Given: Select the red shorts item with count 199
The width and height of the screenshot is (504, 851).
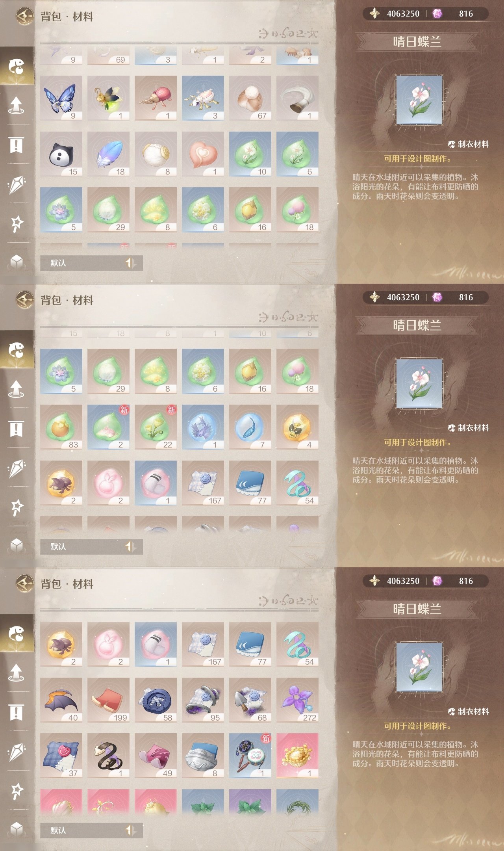Looking at the screenshot, I should click(x=108, y=700).
